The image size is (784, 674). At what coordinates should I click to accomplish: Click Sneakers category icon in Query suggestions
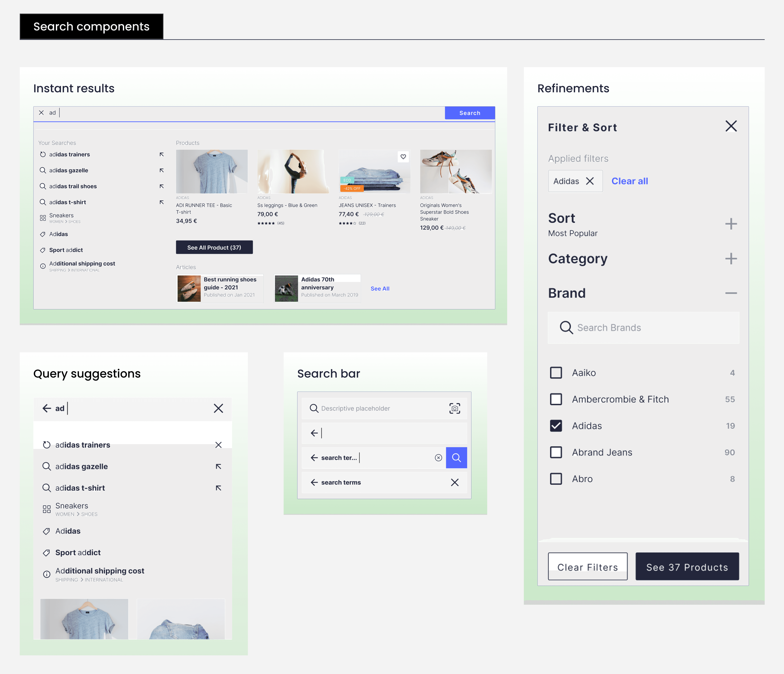pyautogui.click(x=47, y=509)
